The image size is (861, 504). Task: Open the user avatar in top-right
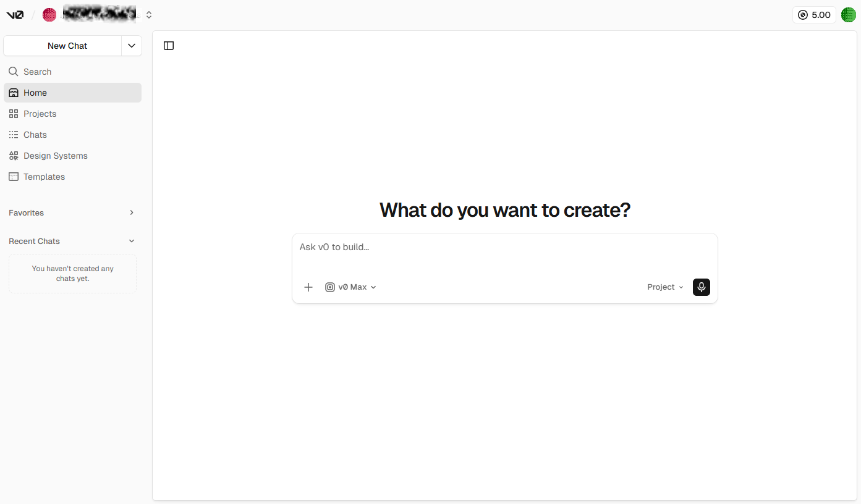[x=849, y=15]
